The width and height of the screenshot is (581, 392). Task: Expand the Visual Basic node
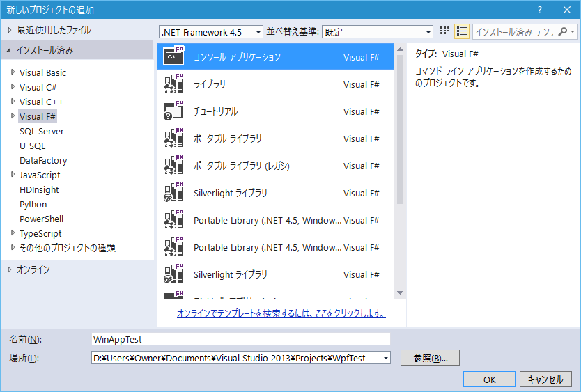[13, 72]
